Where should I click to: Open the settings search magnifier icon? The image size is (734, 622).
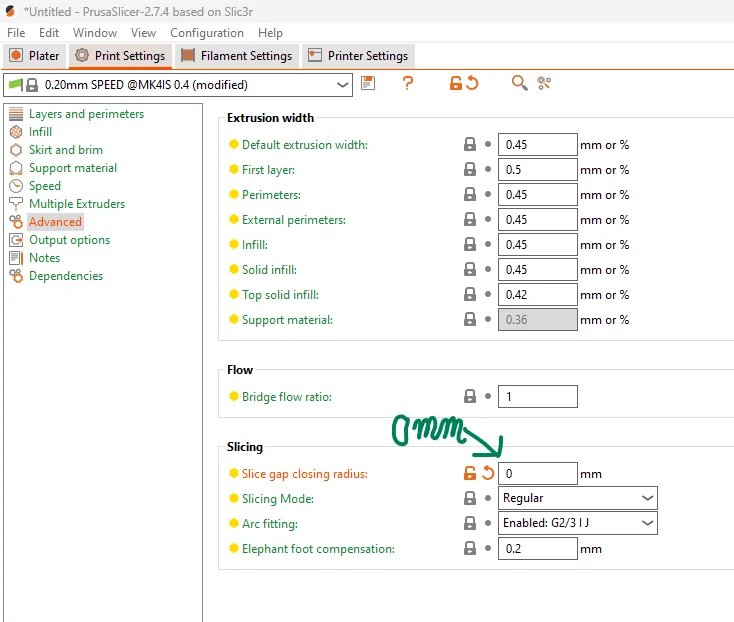(x=519, y=83)
